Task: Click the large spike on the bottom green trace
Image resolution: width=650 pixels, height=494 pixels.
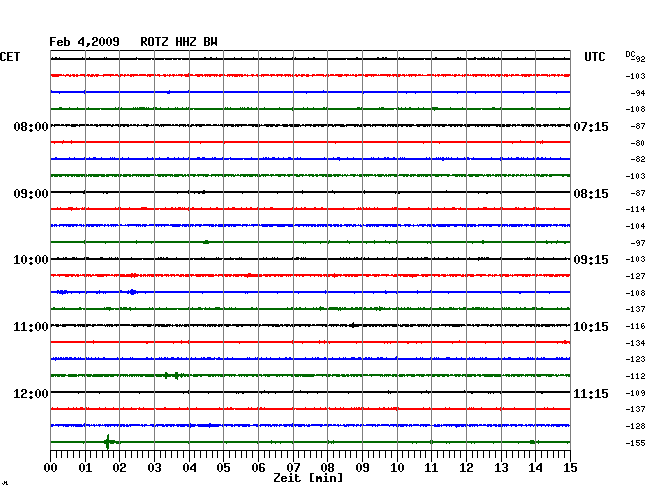Action: click(x=108, y=442)
